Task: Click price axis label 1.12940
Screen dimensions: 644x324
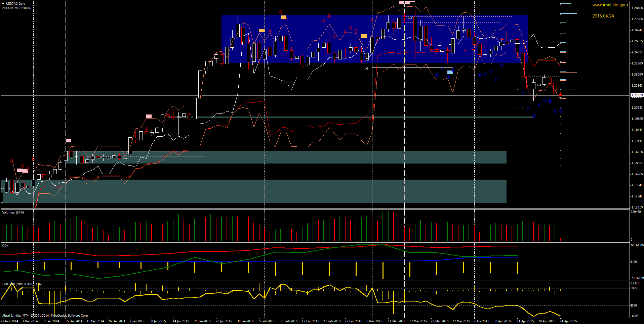Action: [637, 196]
